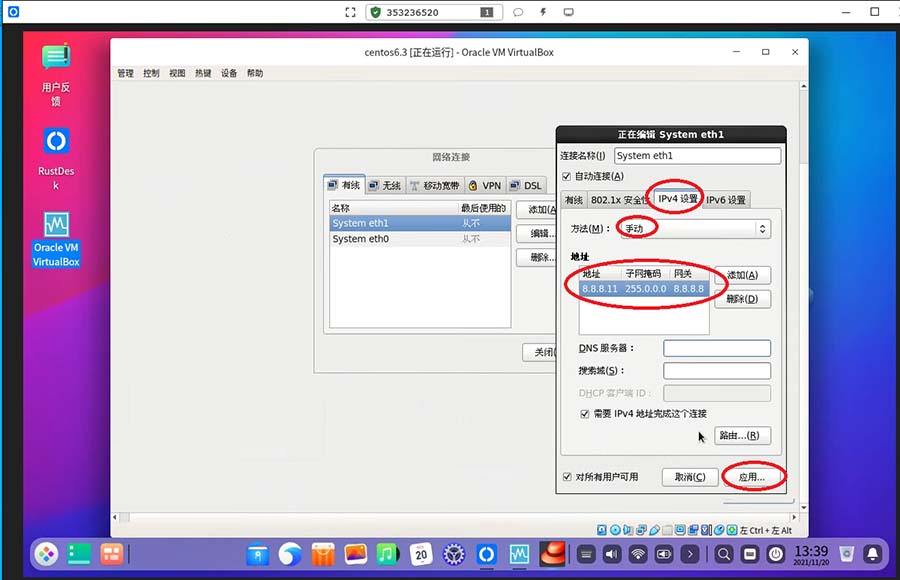The width and height of the screenshot is (900, 580).
Task: Open the 设备 menu in VirtualBox
Action: (x=228, y=74)
